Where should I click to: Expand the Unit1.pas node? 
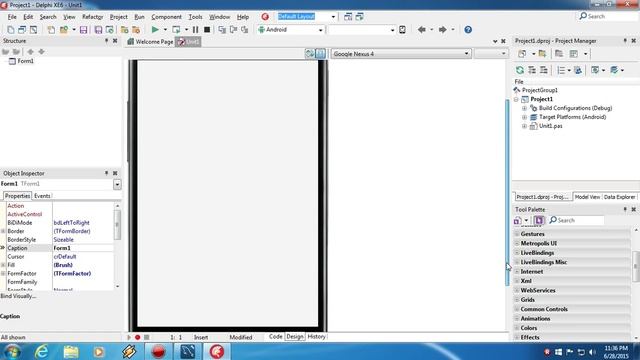coord(524,126)
